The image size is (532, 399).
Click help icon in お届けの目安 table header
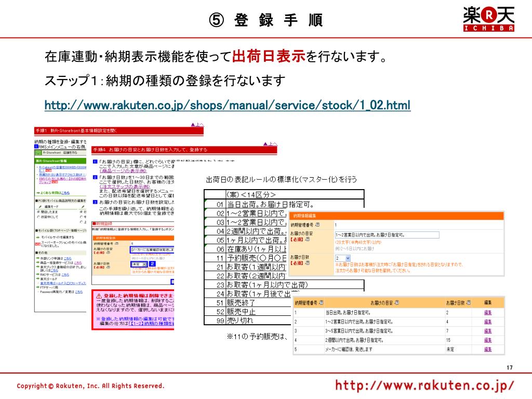396,303
